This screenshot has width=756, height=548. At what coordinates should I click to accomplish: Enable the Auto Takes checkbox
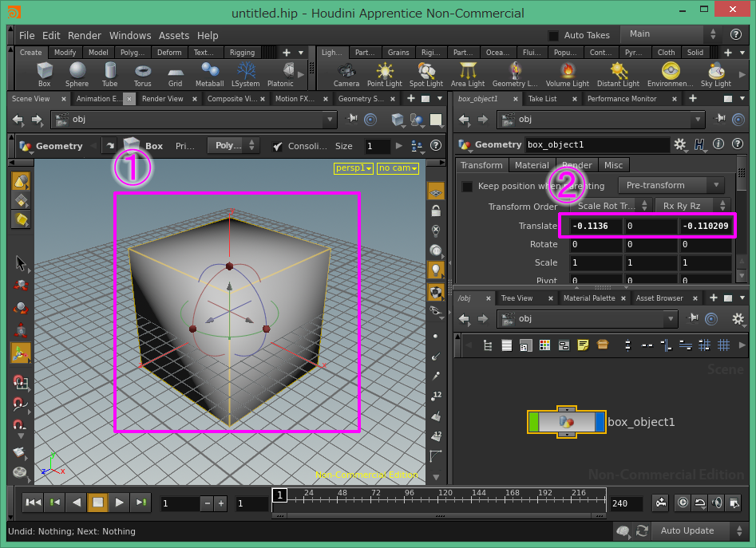(553, 36)
